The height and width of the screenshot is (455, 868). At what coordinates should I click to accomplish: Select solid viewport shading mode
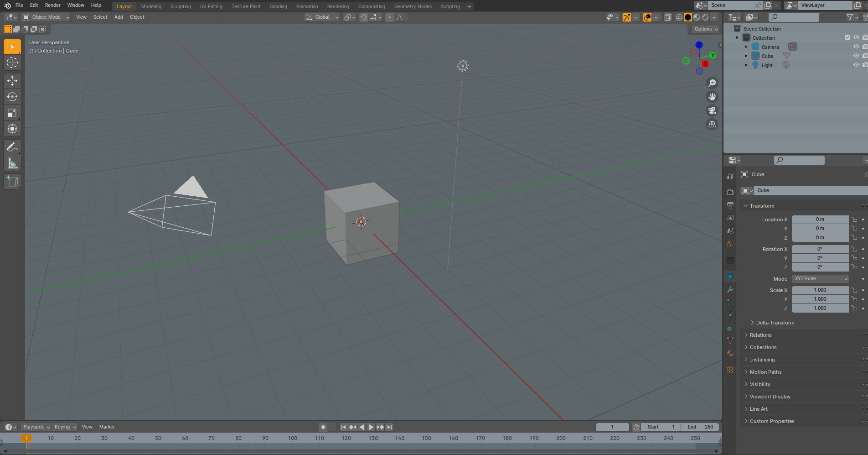coord(688,17)
